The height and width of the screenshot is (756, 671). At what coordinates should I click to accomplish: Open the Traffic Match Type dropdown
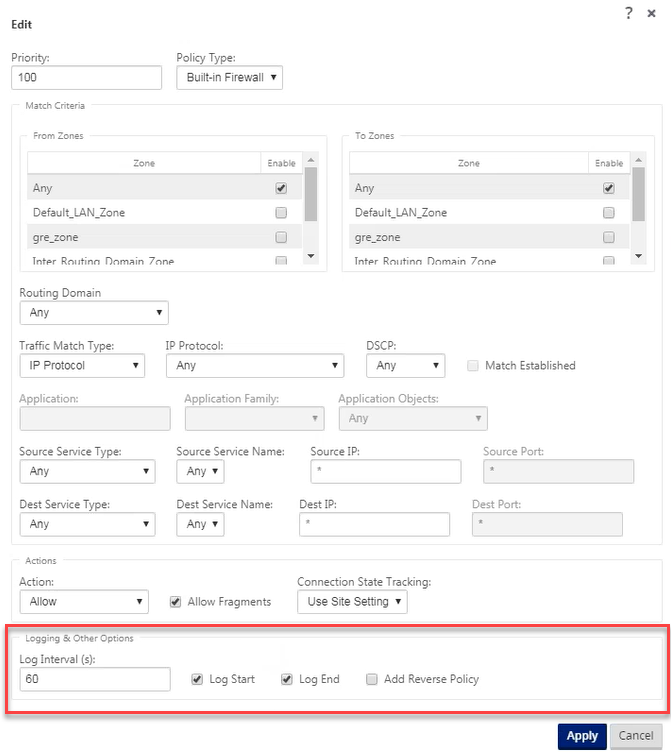82,366
